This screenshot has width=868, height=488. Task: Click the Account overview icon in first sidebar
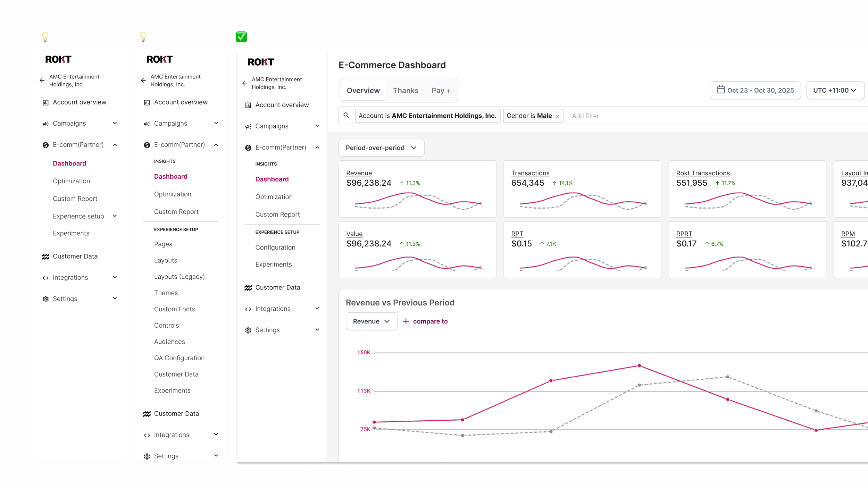45,103
